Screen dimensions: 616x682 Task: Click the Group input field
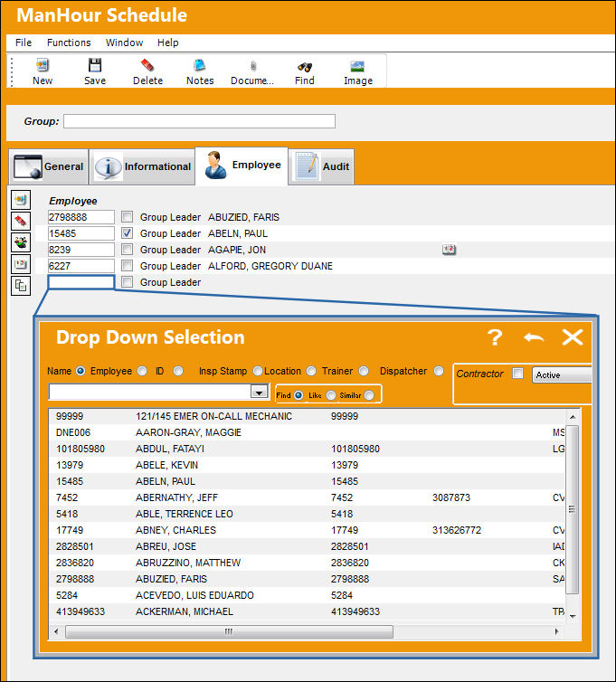pos(199,121)
